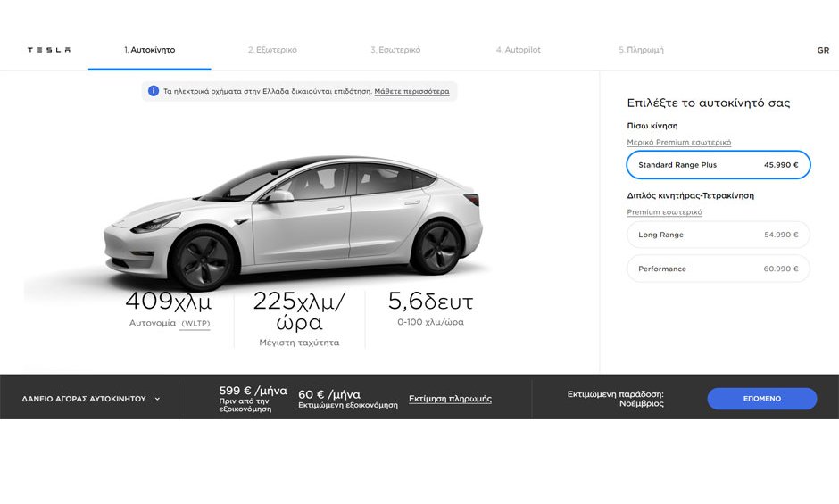Open the Μερικό Premium εσωτερικό link
Screen dimensions: 839x504
(678, 143)
